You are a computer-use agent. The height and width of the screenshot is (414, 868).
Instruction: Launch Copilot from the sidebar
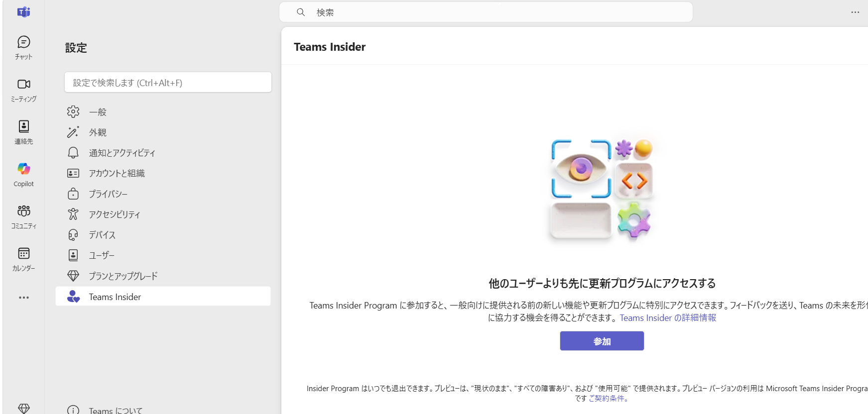click(23, 175)
